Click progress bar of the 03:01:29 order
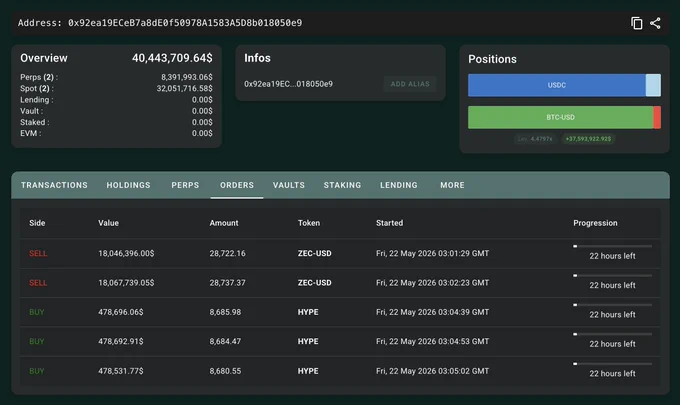 point(612,246)
